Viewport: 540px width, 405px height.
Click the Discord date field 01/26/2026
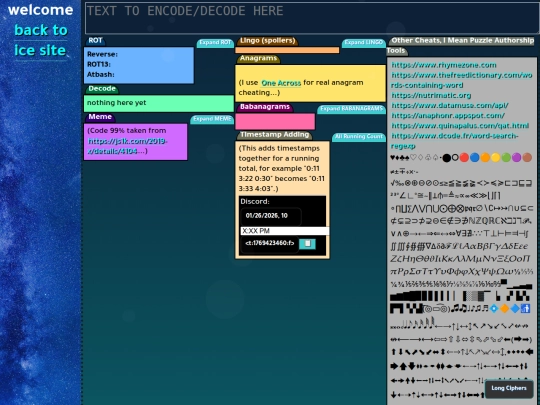click(x=271, y=216)
